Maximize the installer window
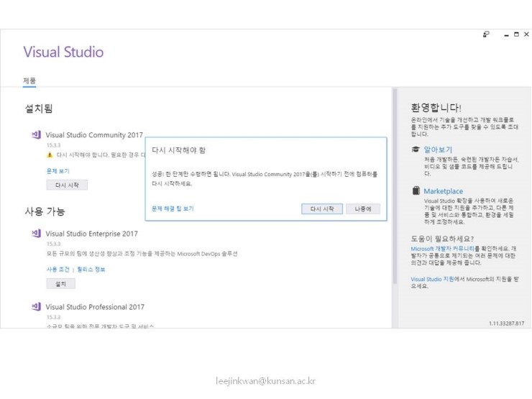Screen dimensions: 532x399 pyautogui.click(x=516, y=35)
